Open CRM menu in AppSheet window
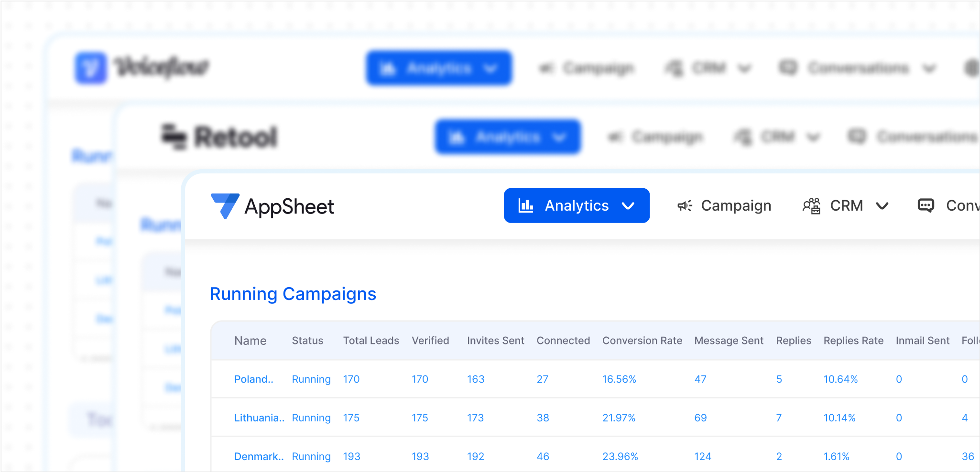 pyautogui.click(x=845, y=205)
